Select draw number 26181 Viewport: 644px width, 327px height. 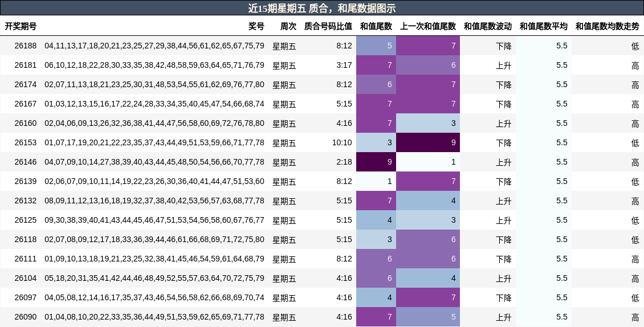[26, 65]
